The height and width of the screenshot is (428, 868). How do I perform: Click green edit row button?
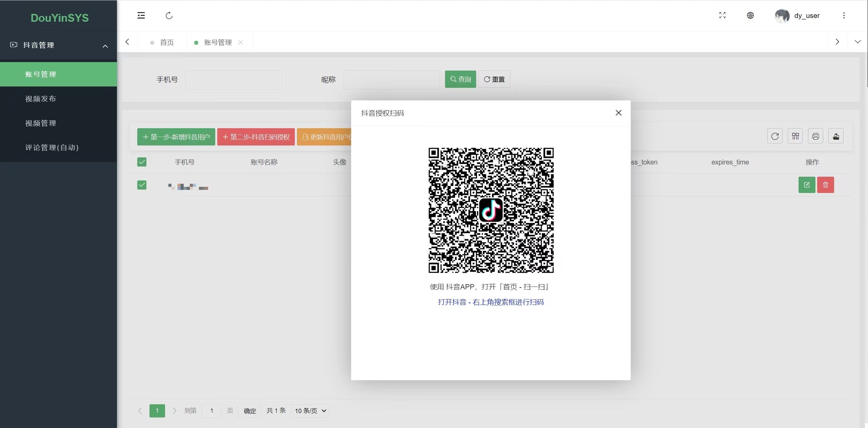[x=807, y=185]
